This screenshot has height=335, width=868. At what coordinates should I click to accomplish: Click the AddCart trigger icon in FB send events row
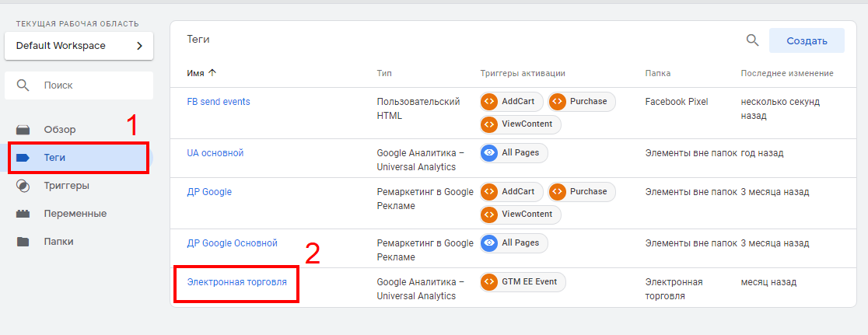(x=489, y=102)
